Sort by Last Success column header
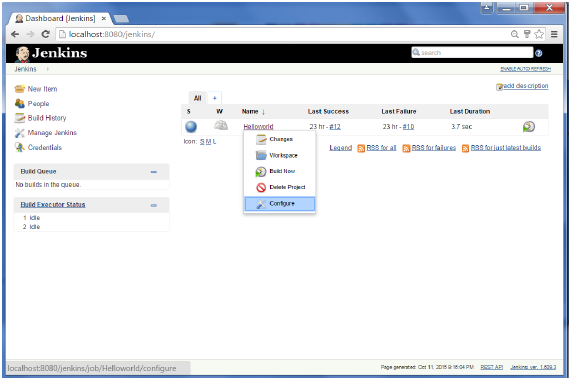 (x=328, y=112)
